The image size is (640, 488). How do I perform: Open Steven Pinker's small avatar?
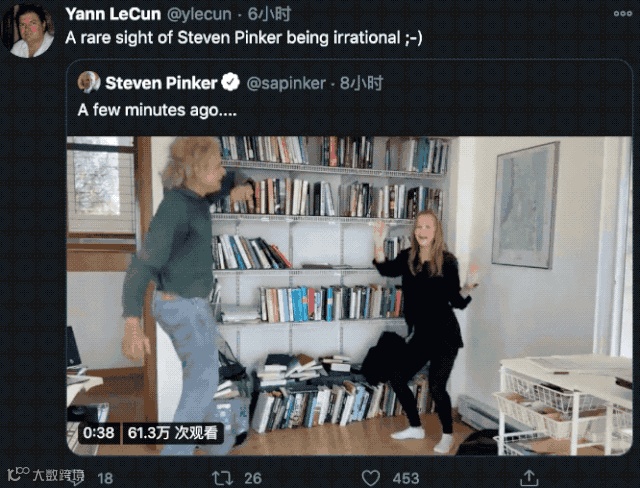pyautogui.click(x=89, y=82)
